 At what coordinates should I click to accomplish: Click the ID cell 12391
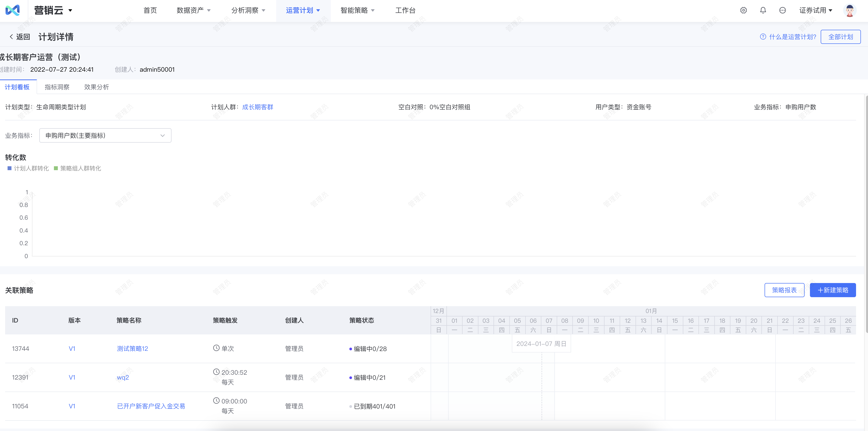pos(20,377)
